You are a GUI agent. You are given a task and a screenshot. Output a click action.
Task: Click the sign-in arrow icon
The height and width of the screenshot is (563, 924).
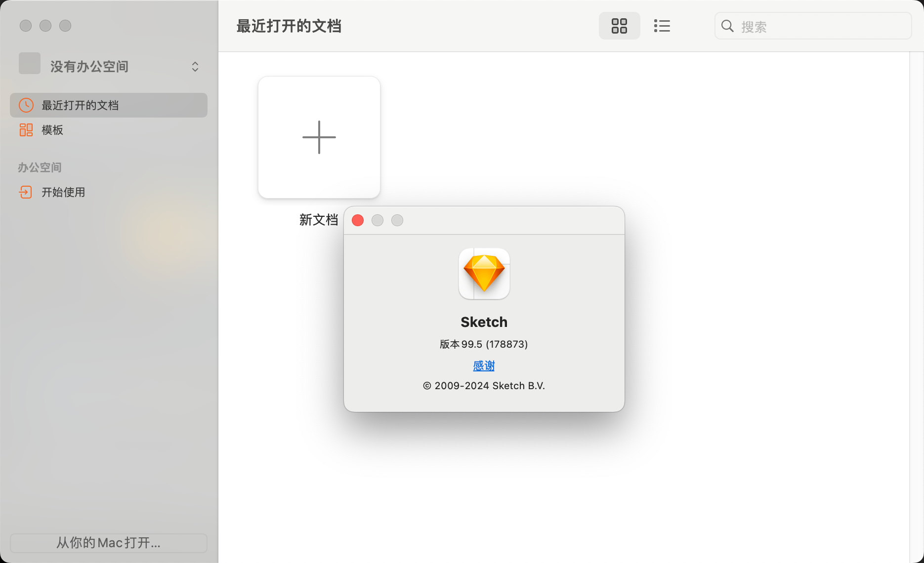(x=25, y=192)
